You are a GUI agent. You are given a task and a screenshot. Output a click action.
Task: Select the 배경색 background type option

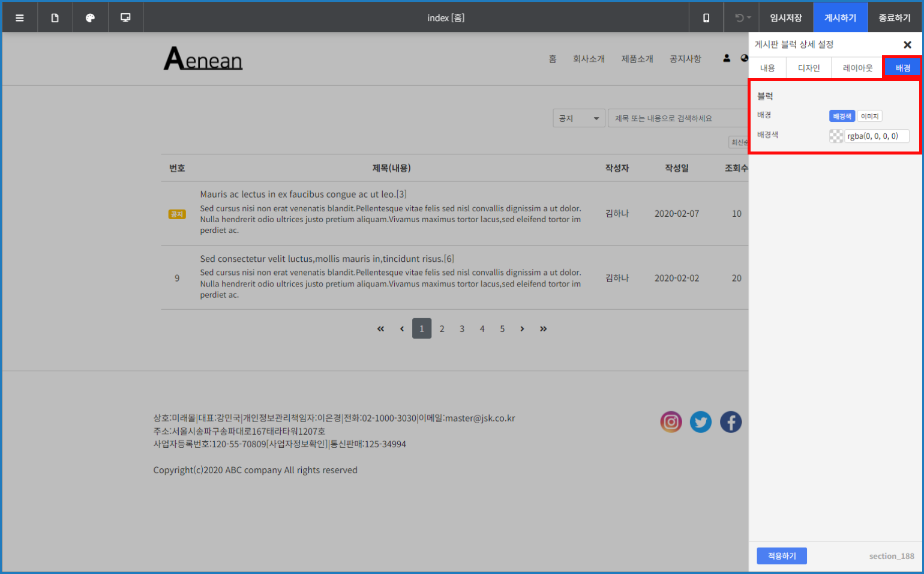click(841, 116)
